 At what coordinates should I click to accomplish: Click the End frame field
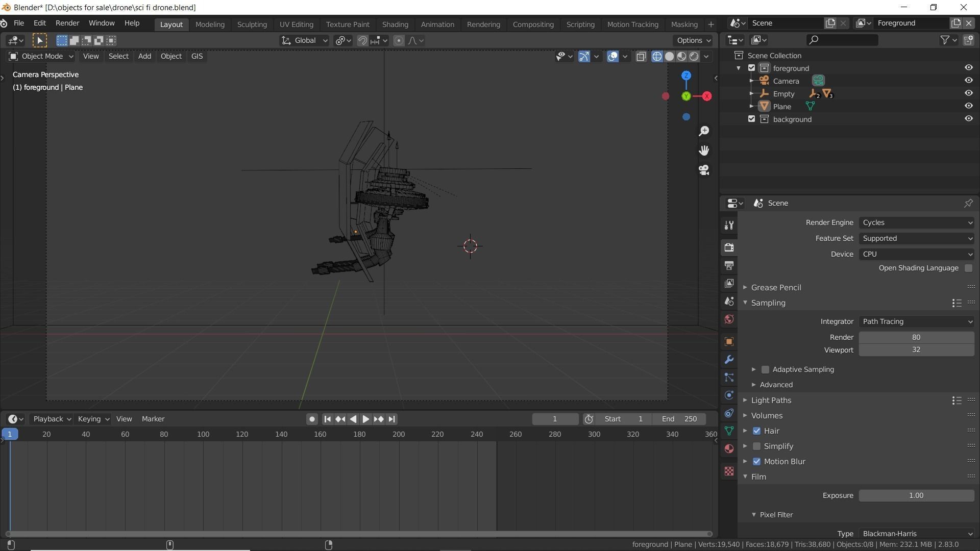679,419
